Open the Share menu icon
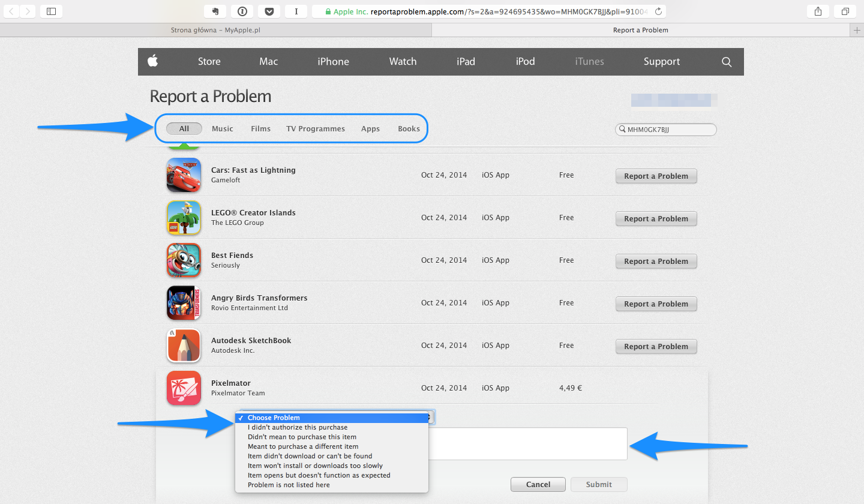The image size is (864, 504). click(x=818, y=11)
